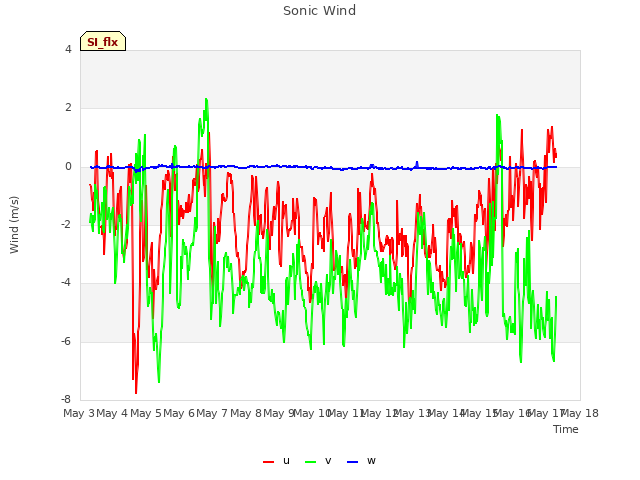The width and height of the screenshot is (640, 480).
Task: Click the y-axis value -4
Action: (x=66, y=283)
